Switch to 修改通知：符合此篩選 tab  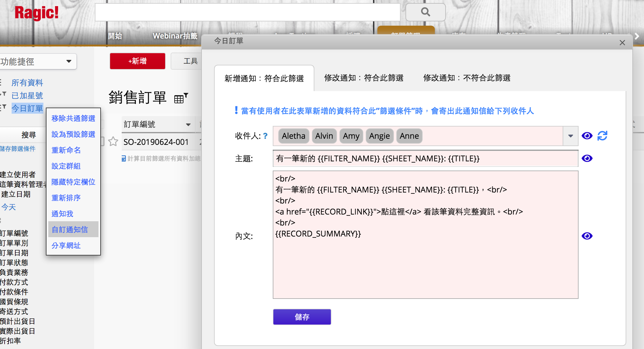(x=364, y=78)
